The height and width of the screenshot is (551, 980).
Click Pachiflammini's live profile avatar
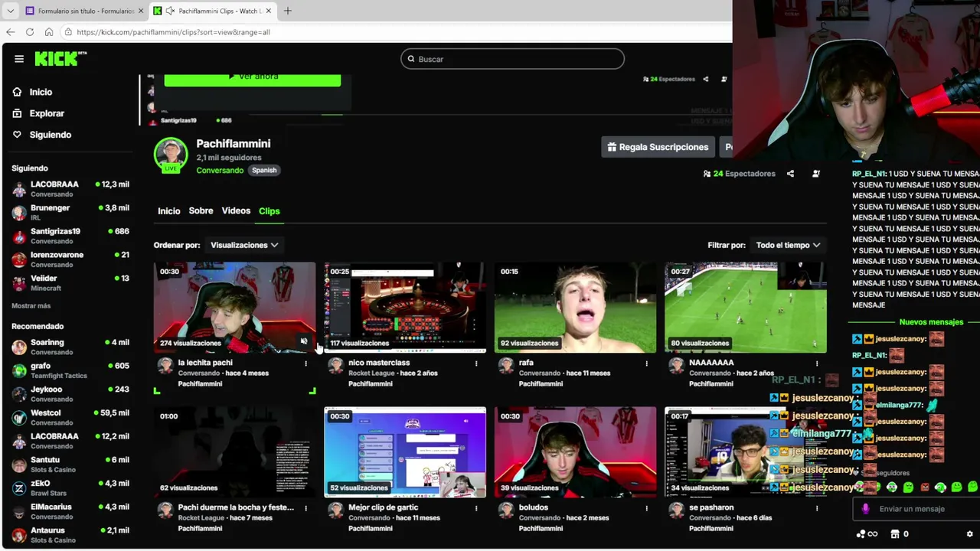tap(171, 155)
